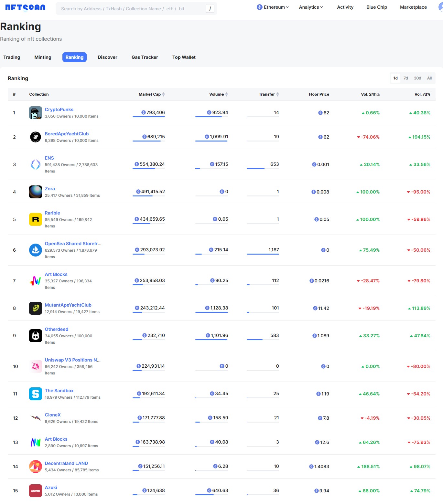Click the Decentraland LAND icon
This screenshot has height=504, width=443.
(x=35, y=467)
